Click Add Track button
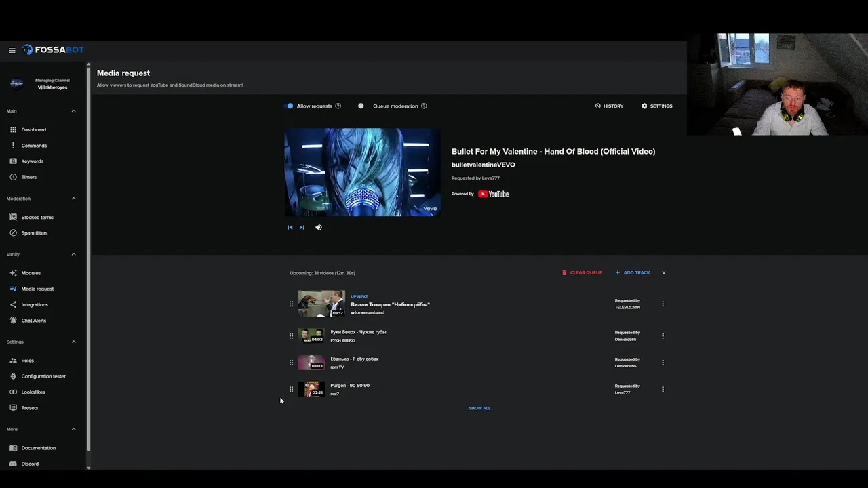 coord(633,272)
